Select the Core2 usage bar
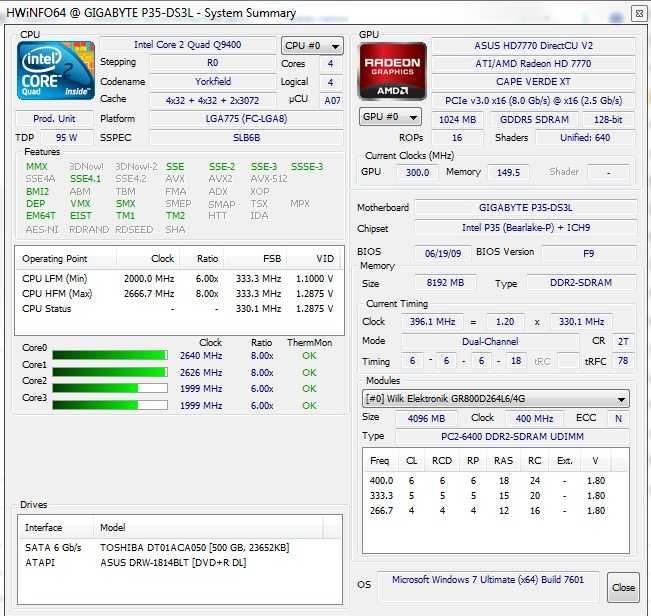This screenshot has height=616, width=651. 110,389
